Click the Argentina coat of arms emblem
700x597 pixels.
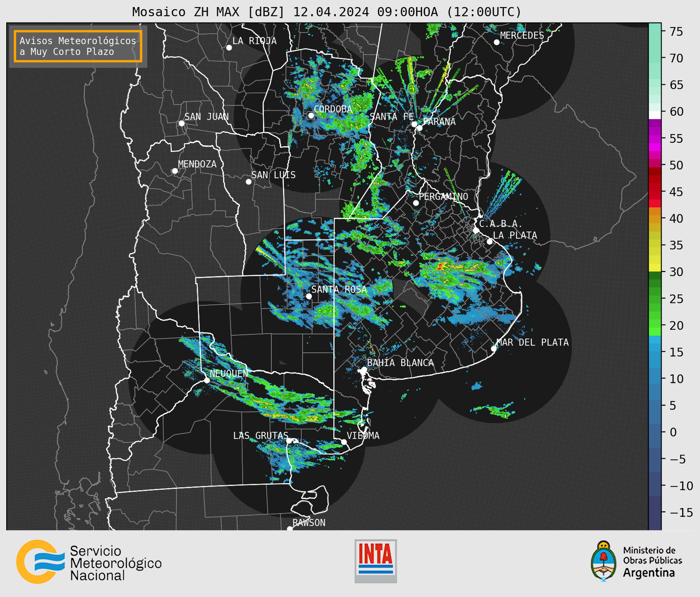pyautogui.click(x=604, y=561)
